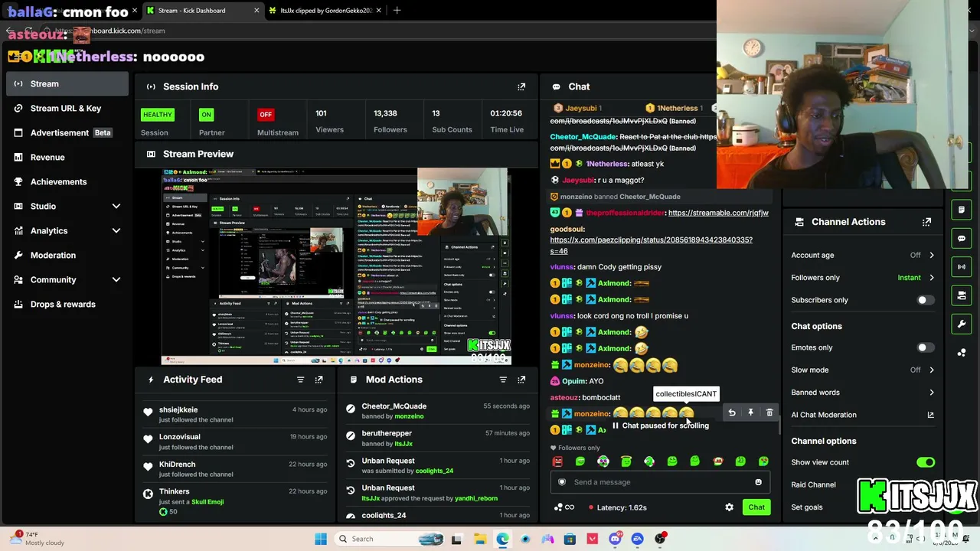Open the Moderation page
The height and width of the screenshot is (551, 980).
(x=67, y=255)
